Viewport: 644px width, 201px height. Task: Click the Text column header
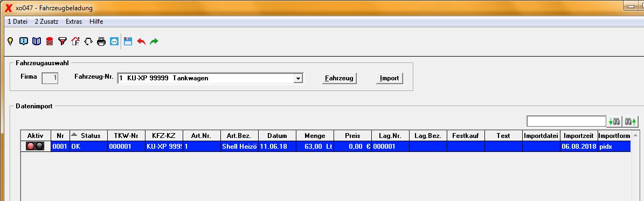coord(504,135)
